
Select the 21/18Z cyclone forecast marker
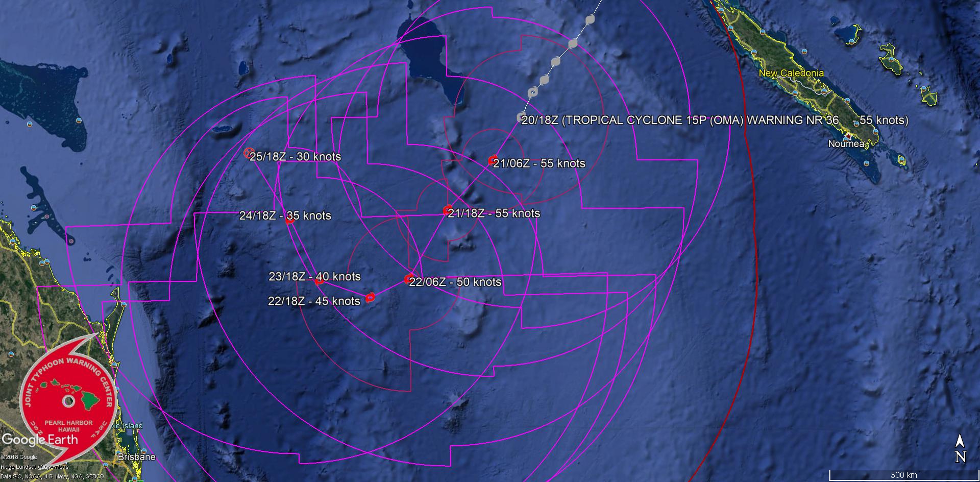point(448,210)
